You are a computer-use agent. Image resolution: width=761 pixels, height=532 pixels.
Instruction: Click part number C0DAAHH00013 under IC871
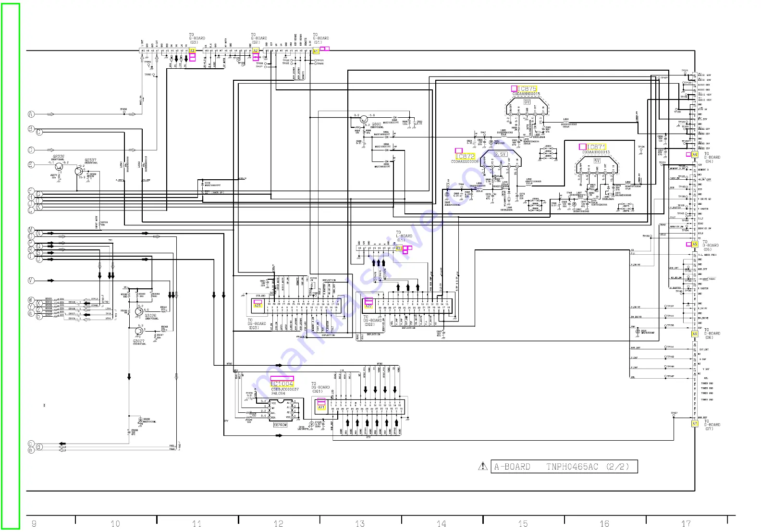pyautogui.click(x=596, y=152)
